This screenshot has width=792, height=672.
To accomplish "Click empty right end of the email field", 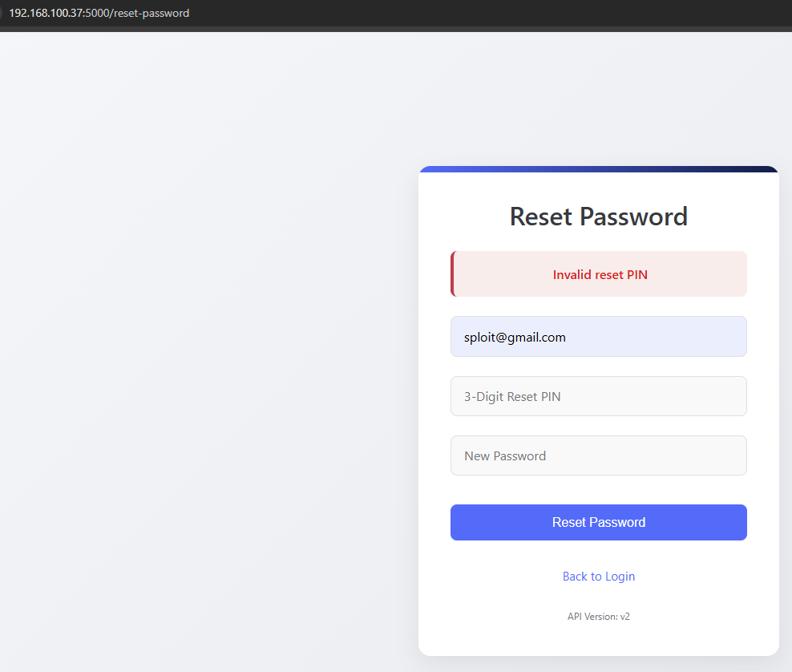I will point(705,337).
